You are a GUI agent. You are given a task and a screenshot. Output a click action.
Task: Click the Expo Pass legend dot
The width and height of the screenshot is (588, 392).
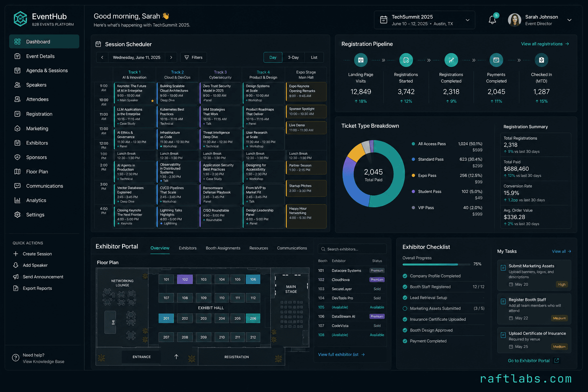pyautogui.click(x=413, y=175)
